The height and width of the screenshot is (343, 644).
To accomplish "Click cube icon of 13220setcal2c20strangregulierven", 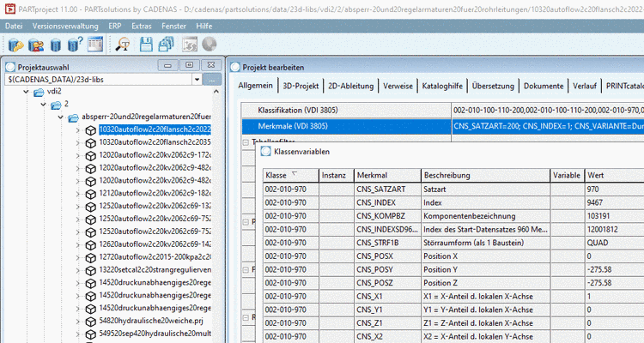I will pyautogui.click(x=90, y=270).
